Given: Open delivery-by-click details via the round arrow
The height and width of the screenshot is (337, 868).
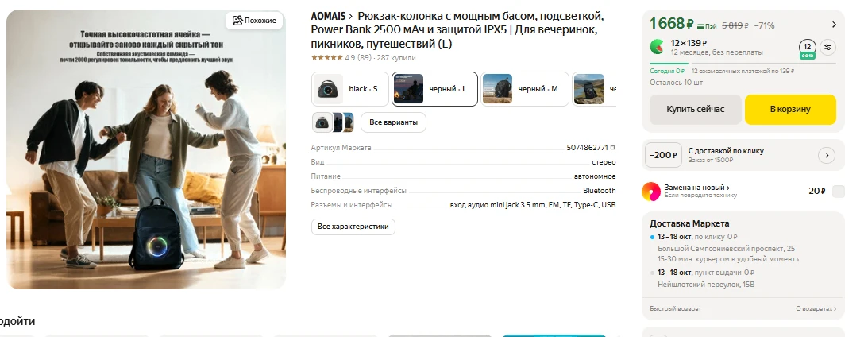Looking at the screenshot, I should (x=827, y=155).
